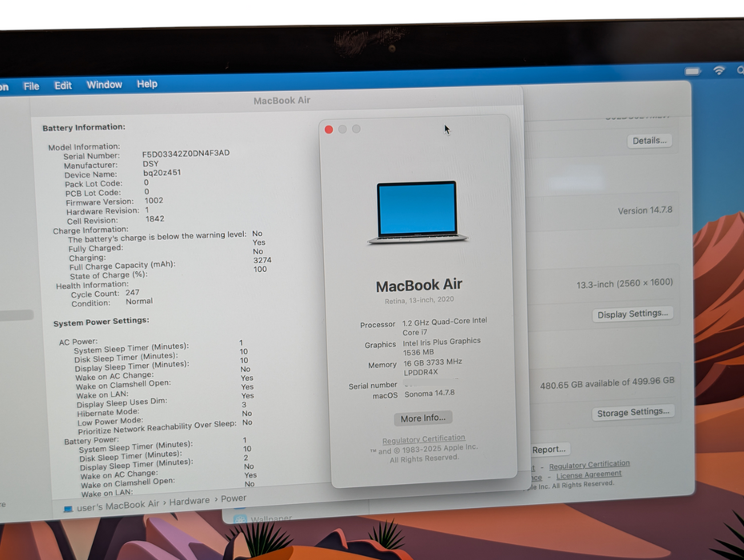
Task: Open Display Settings... in System Settings
Action: pos(632,314)
